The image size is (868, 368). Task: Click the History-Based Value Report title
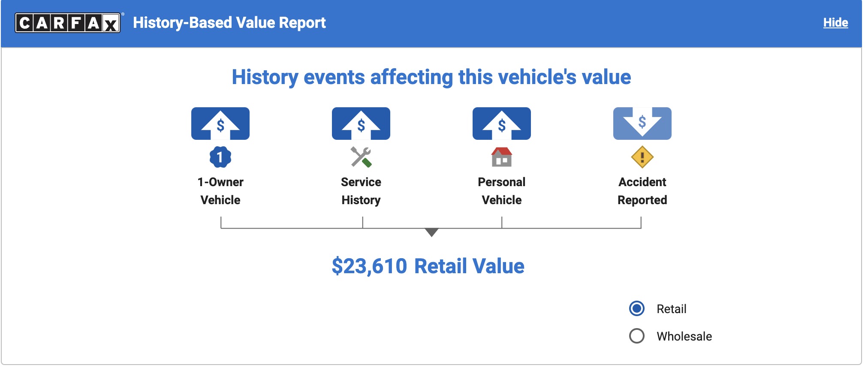[x=229, y=23]
